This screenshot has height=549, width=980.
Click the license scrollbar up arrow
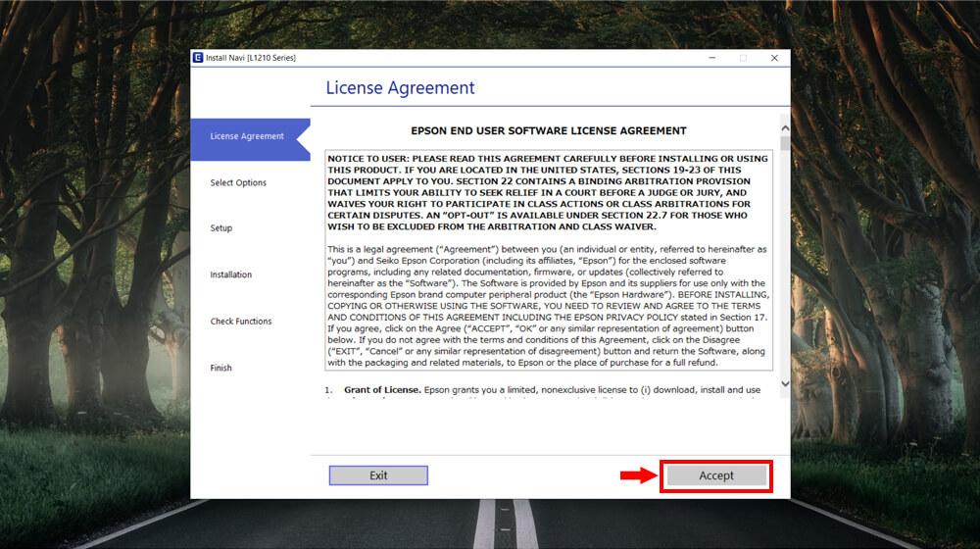coord(784,127)
